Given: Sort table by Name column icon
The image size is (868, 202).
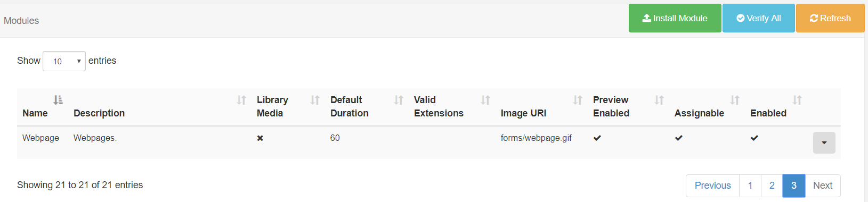Looking at the screenshot, I should click(x=58, y=100).
